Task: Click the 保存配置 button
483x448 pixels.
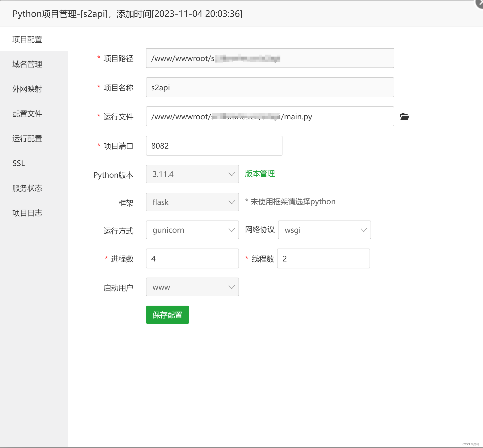Action: click(167, 315)
